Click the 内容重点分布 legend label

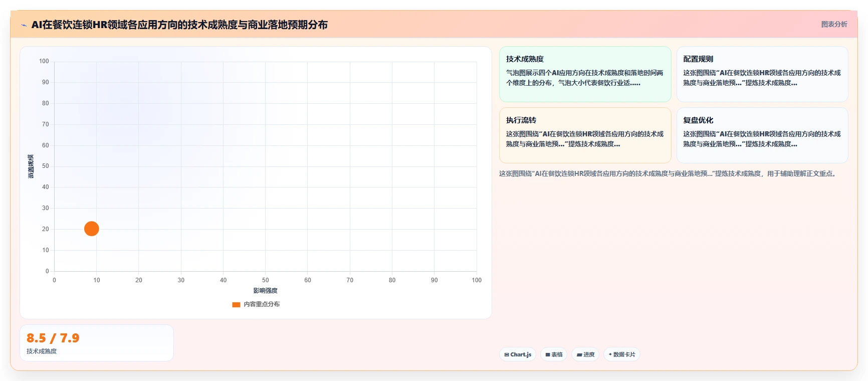tap(262, 304)
